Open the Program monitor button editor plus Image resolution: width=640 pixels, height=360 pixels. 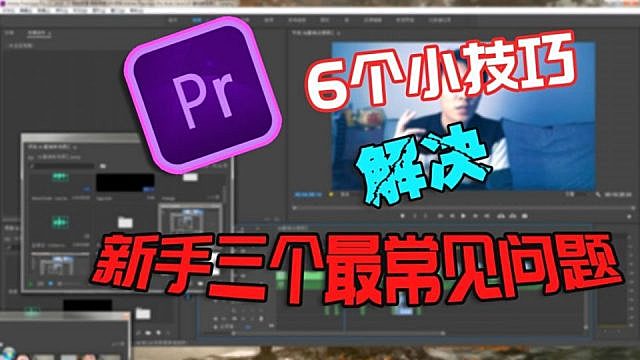(x=629, y=217)
